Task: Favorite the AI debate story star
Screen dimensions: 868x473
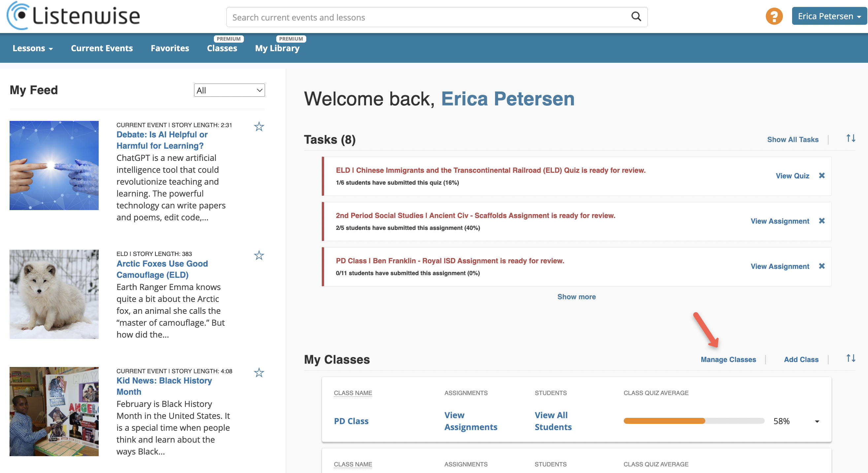Action: click(x=259, y=127)
